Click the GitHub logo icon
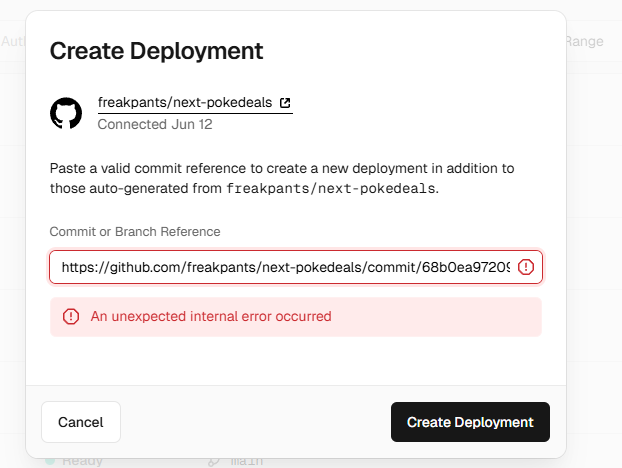Screen dimensions: 622x468 coord(66,112)
